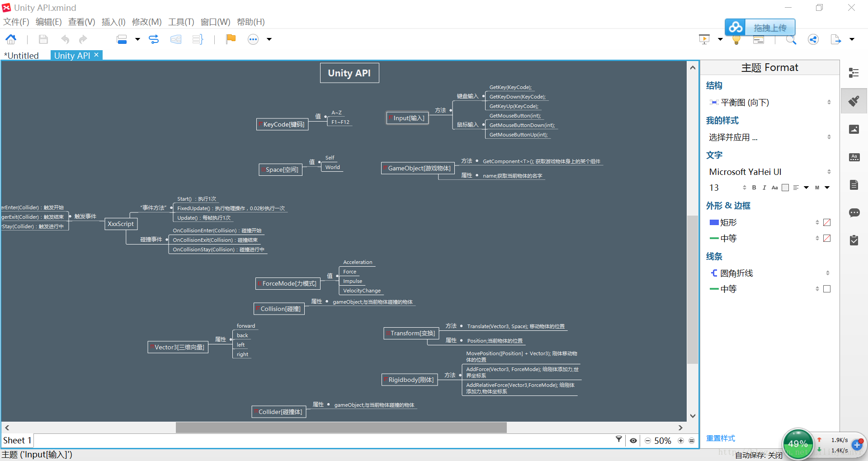Open the Image gallery sidebar icon
Viewport: 868px width, 461px height.
854,129
